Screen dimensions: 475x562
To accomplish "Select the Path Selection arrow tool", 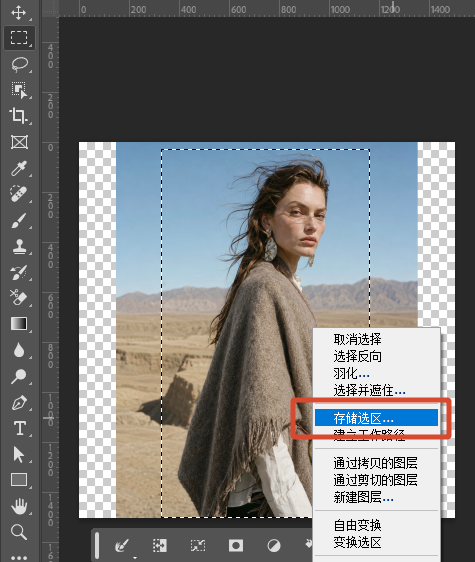I will point(19,454).
